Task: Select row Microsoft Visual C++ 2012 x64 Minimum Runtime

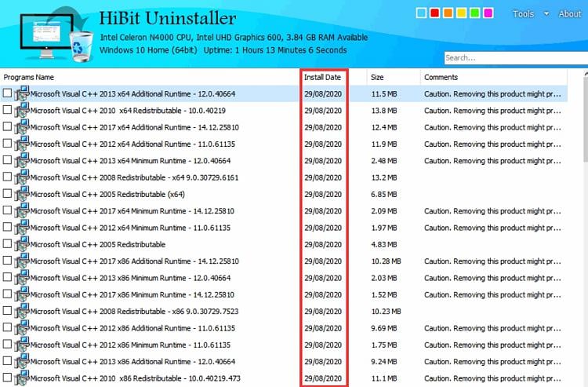Action: pos(284,228)
